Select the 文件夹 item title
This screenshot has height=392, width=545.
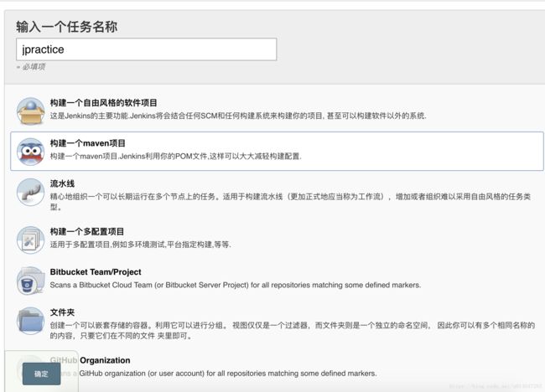62,312
